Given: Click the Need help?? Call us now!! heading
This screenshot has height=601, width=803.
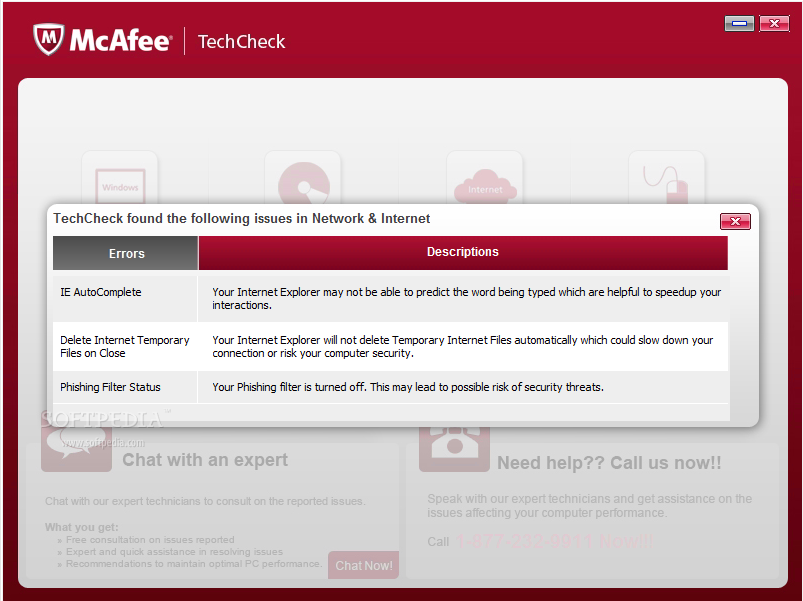Looking at the screenshot, I should click(609, 463).
